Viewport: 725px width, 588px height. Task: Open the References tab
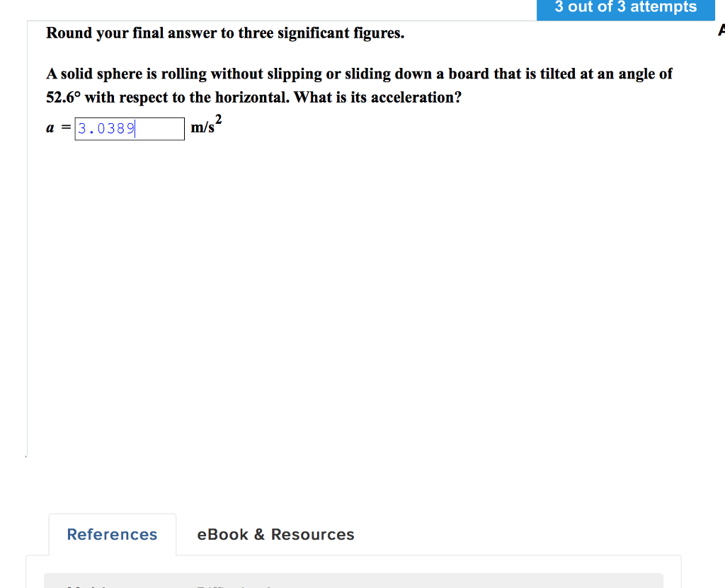tap(112, 534)
